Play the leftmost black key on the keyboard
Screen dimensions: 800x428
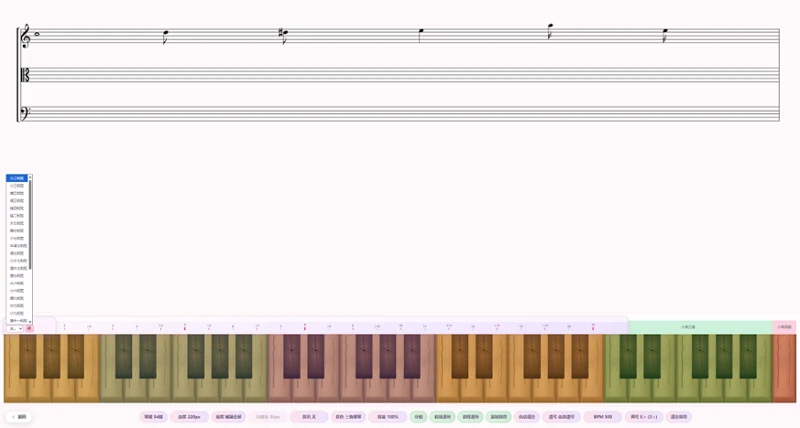[x=28, y=356]
